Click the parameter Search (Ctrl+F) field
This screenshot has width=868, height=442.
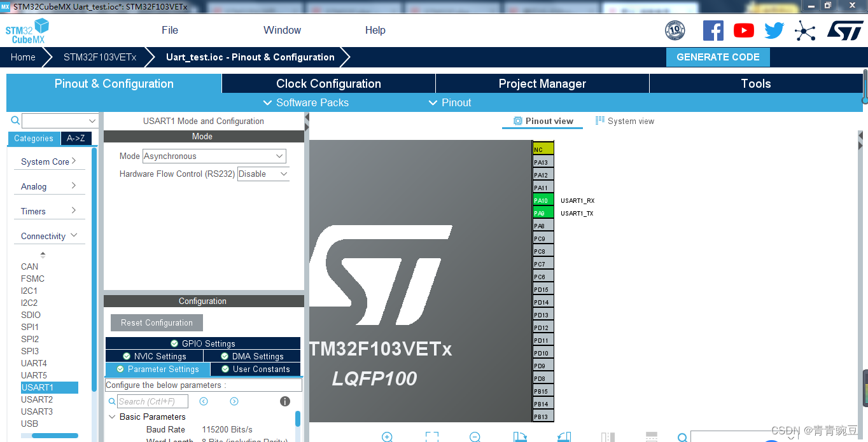pyautogui.click(x=152, y=401)
